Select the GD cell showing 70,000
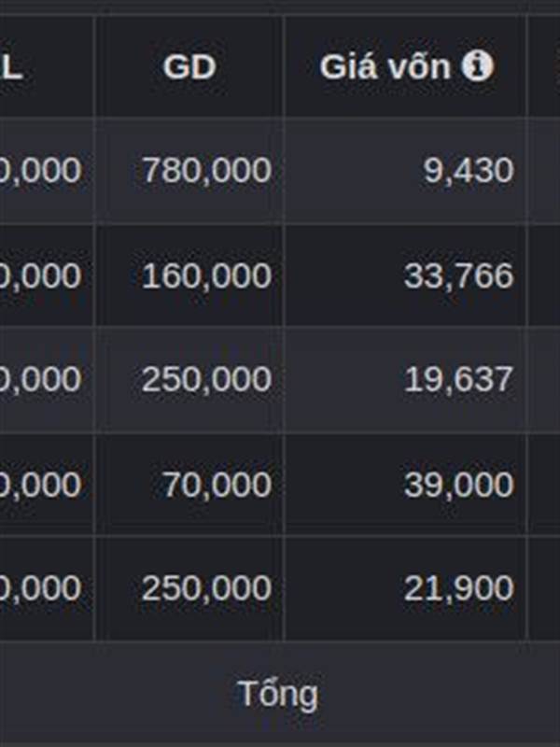 tap(189, 485)
